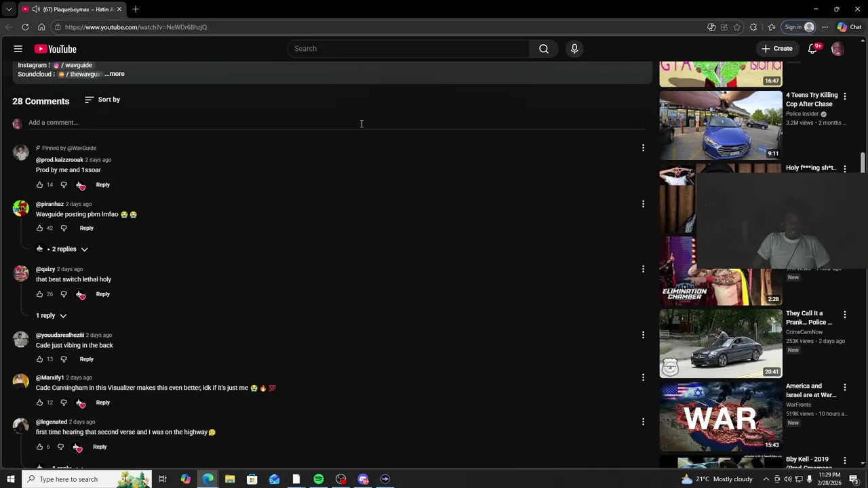The image size is (868, 488).
Task: Like the comment by @Marxify1
Action: [x=39, y=403]
